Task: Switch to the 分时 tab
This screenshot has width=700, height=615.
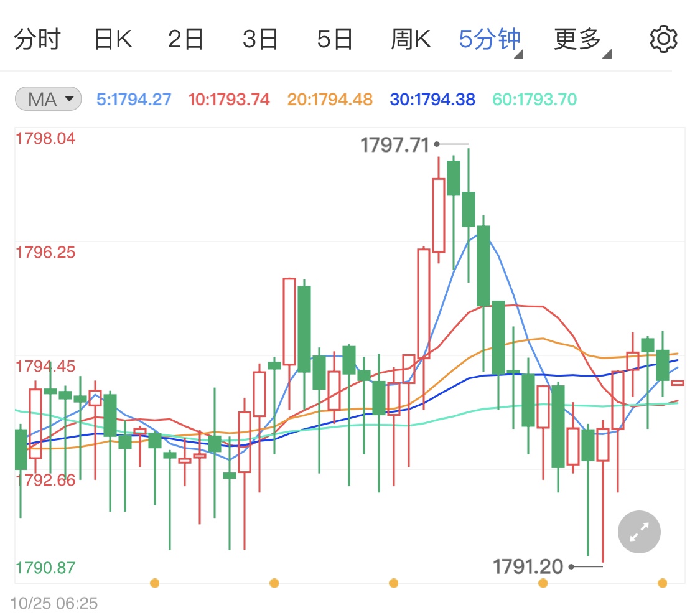Action: [x=37, y=39]
